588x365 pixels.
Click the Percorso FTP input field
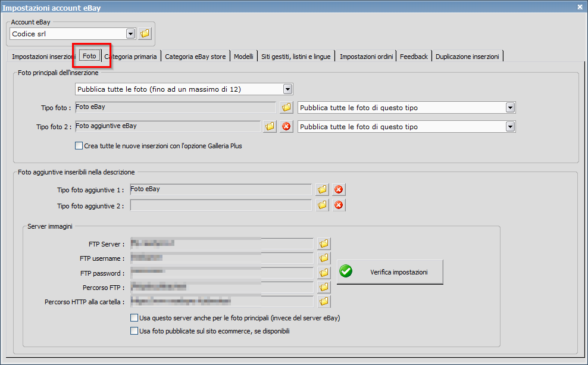coord(221,288)
